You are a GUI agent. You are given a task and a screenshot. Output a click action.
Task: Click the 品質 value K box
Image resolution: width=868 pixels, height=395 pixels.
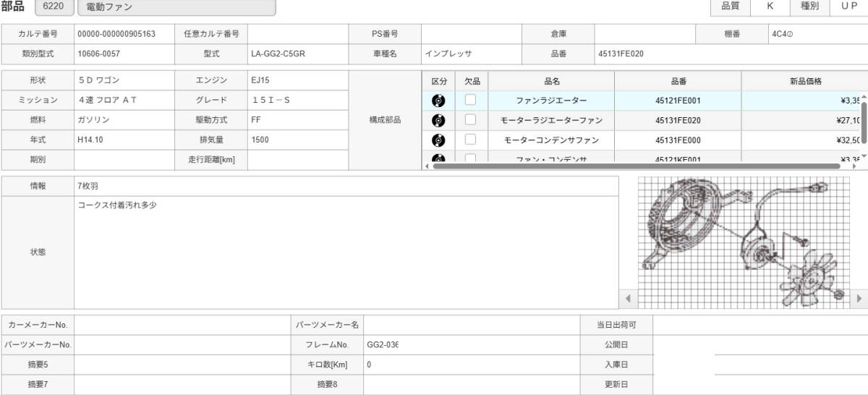click(769, 7)
